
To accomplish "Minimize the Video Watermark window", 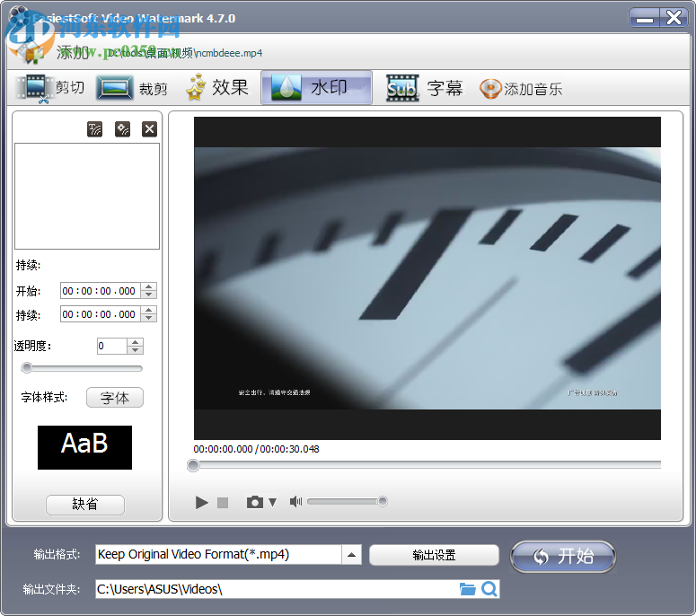I will (x=645, y=18).
